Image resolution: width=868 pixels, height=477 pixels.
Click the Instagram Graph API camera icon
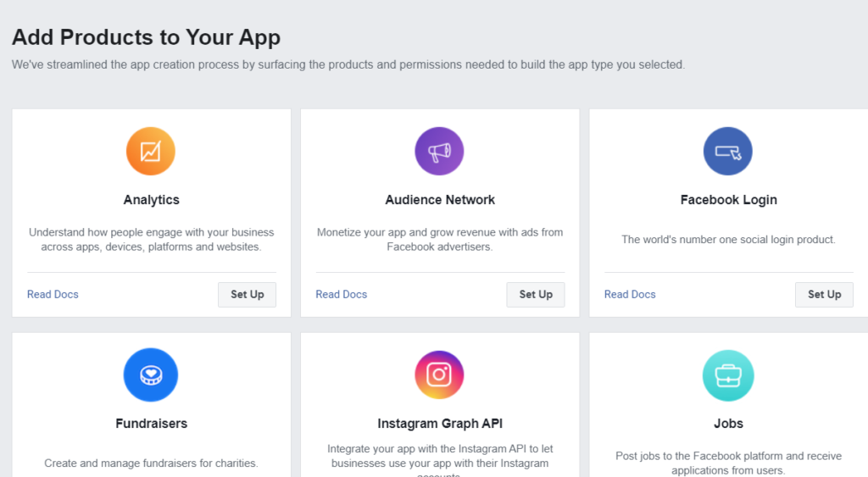click(440, 374)
